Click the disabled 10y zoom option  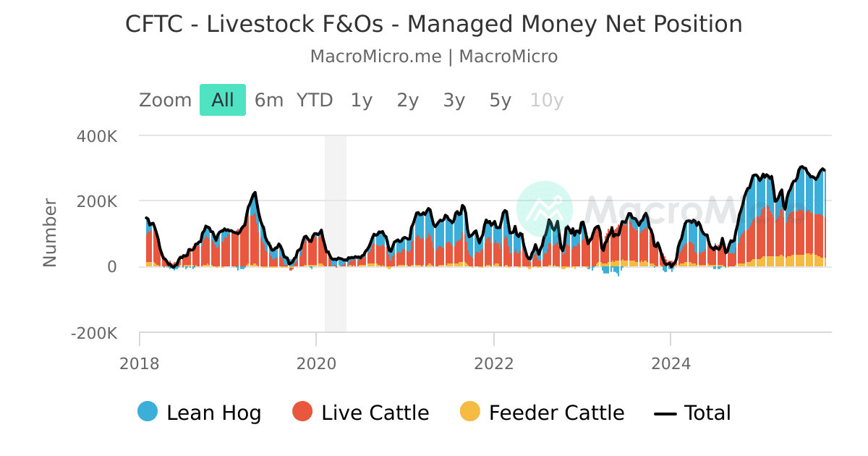pos(547,100)
